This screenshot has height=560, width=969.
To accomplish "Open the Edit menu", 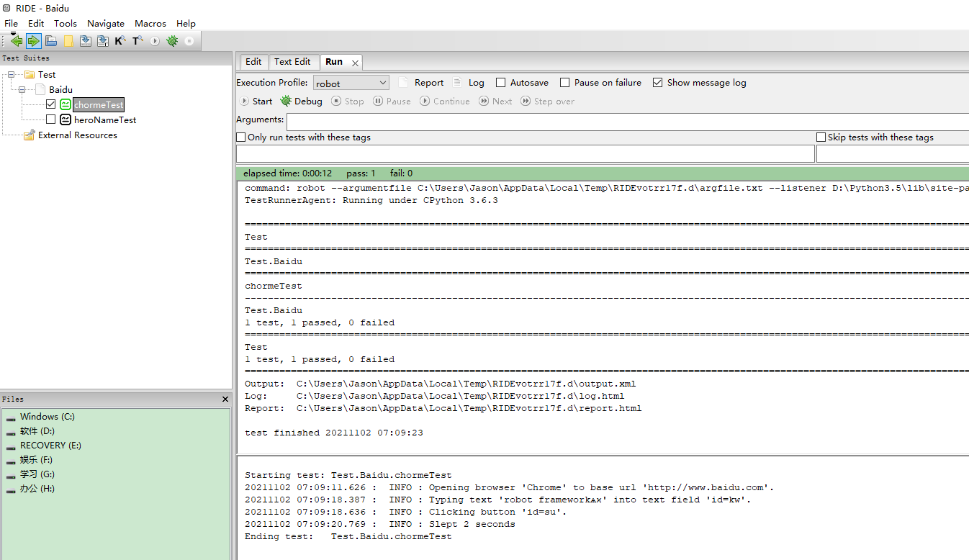I will pos(36,24).
